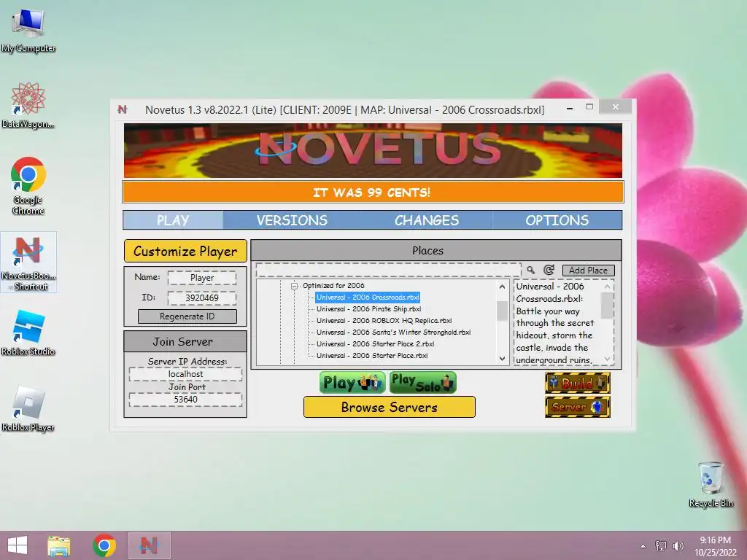Open the clock showing 9:16 PM

pyautogui.click(x=715, y=546)
